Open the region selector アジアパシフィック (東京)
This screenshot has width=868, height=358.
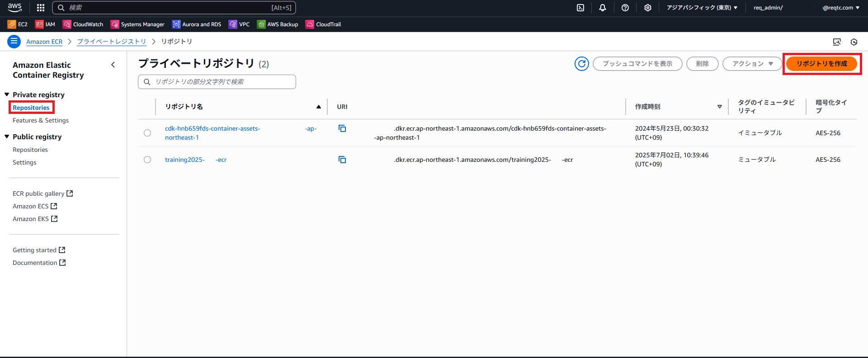tap(702, 8)
